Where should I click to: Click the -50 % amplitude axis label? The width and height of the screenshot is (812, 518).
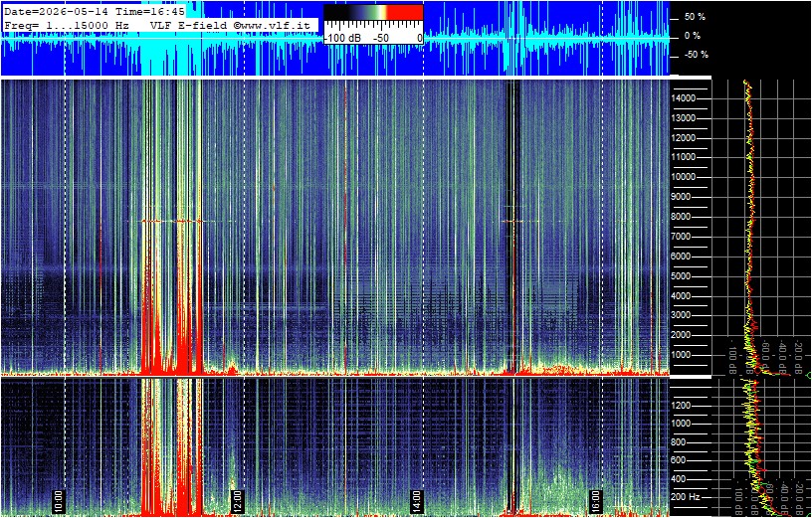pos(695,55)
